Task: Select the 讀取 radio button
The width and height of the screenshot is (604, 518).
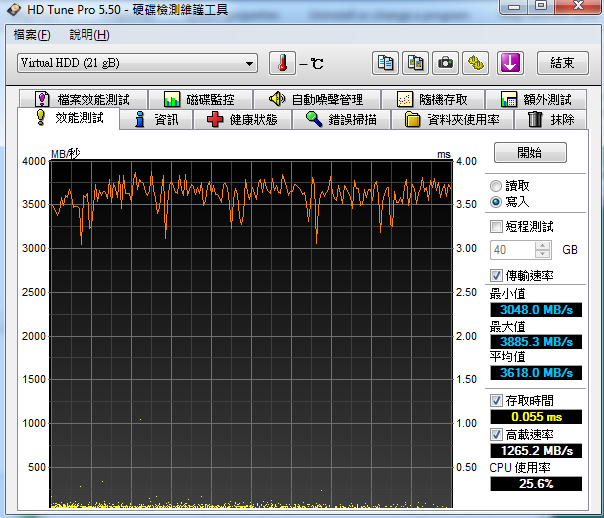Action: pos(497,186)
